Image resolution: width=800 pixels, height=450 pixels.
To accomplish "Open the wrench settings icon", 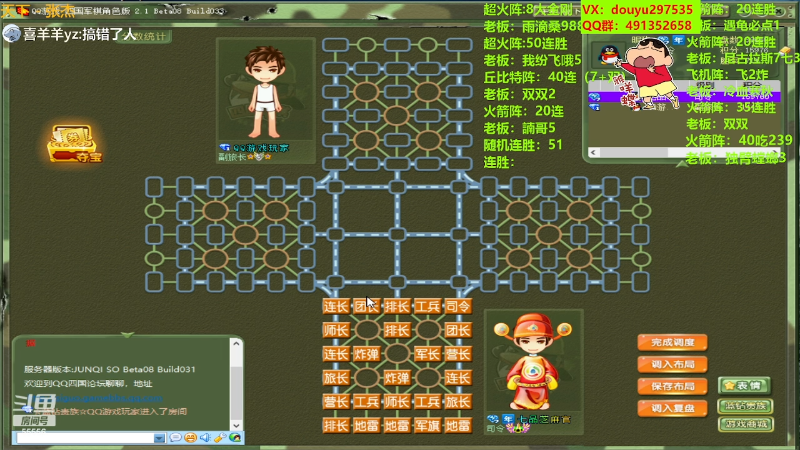I will (x=220, y=438).
